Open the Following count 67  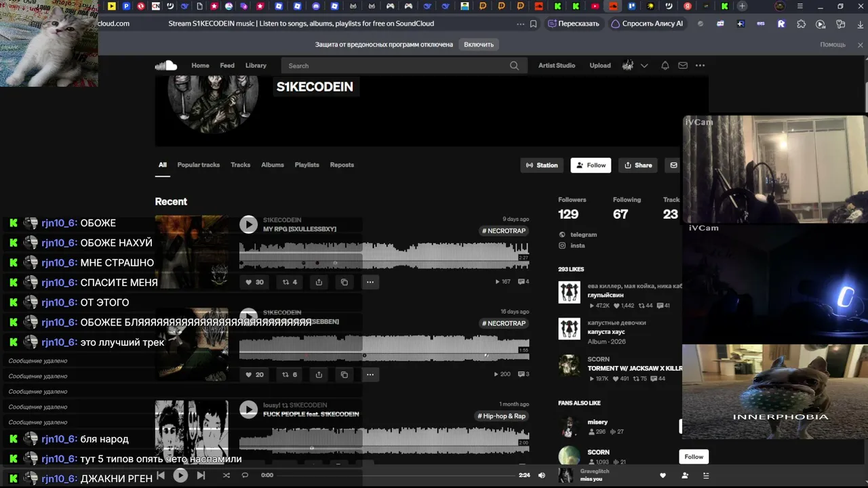pyautogui.click(x=620, y=214)
